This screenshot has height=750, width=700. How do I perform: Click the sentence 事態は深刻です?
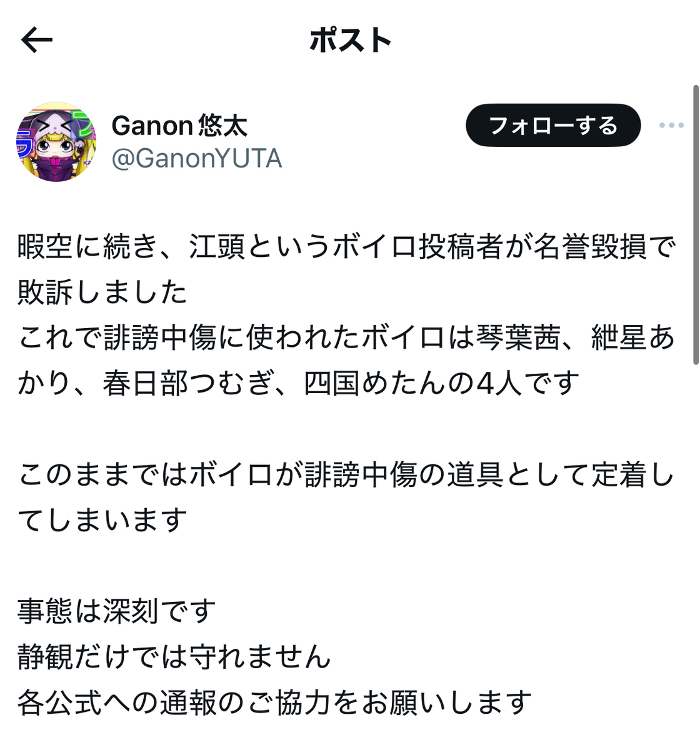tap(117, 611)
